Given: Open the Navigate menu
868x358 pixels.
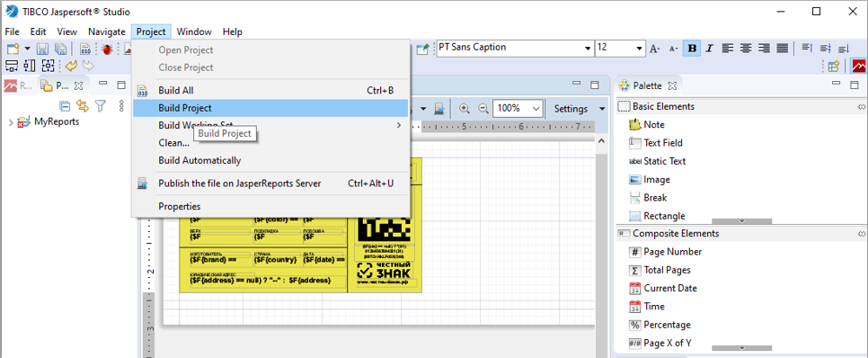Looking at the screenshot, I should pyautogui.click(x=107, y=32).
